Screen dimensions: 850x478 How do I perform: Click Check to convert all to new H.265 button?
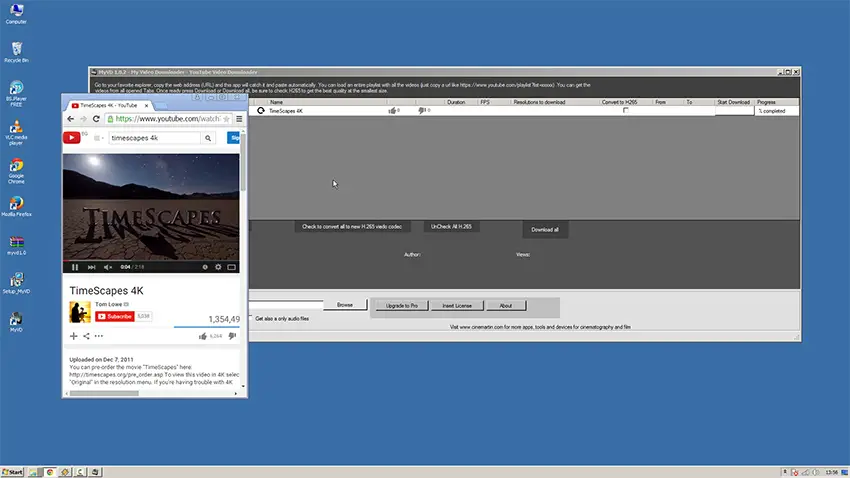click(x=352, y=227)
